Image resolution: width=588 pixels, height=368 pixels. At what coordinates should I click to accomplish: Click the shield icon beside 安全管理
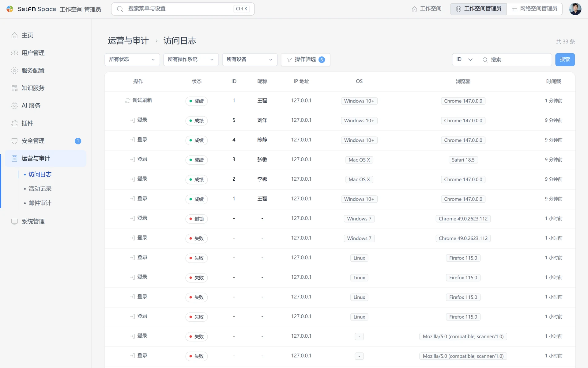pyautogui.click(x=14, y=141)
